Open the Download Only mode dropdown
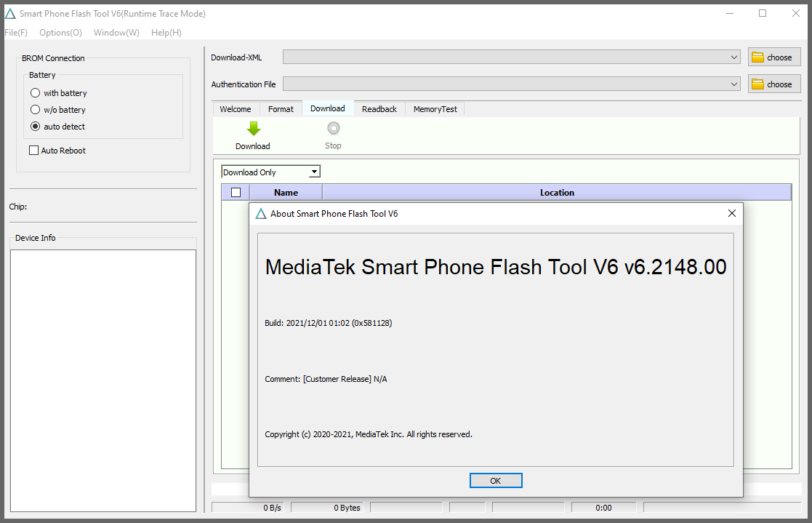This screenshot has width=812, height=523. point(314,172)
